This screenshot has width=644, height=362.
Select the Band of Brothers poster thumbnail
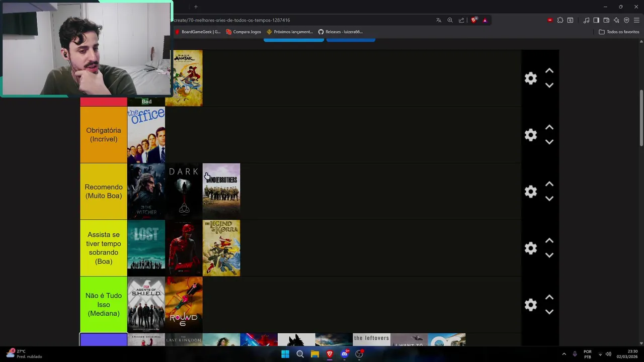pos(221,192)
